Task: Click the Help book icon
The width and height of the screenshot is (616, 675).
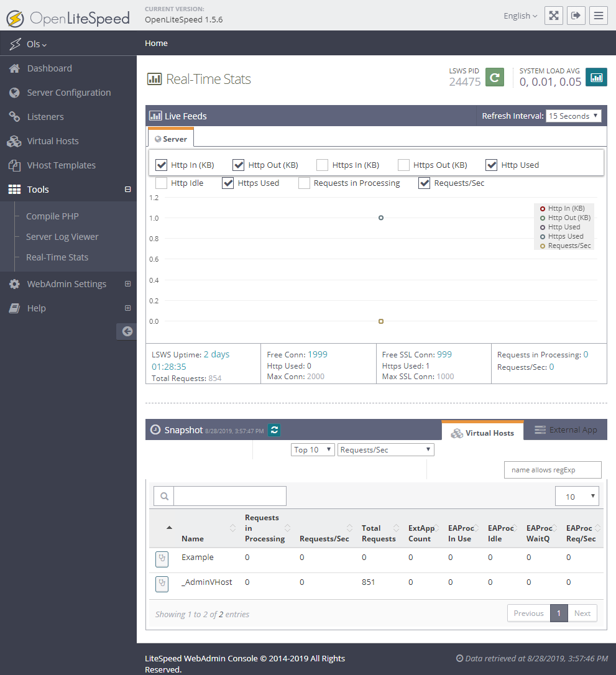Action: pos(15,308)
